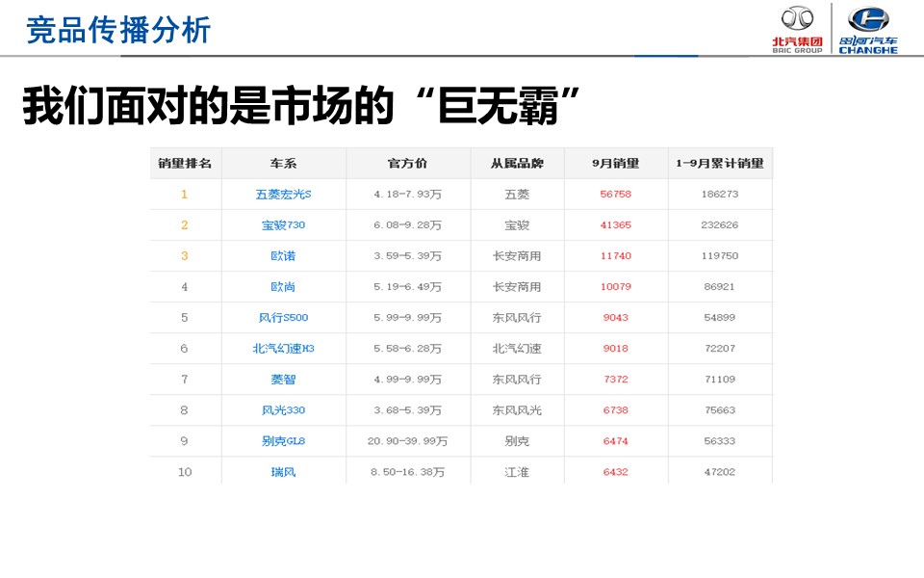The width and height of the screenshot is (924, 578).
Task: Click the sales figure 7372
Action: click(x=616, y=380)
